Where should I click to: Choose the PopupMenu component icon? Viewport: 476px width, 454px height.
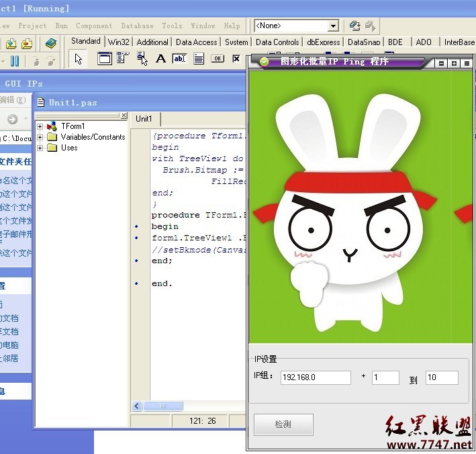pyautogui.click(x=142, y=58)
